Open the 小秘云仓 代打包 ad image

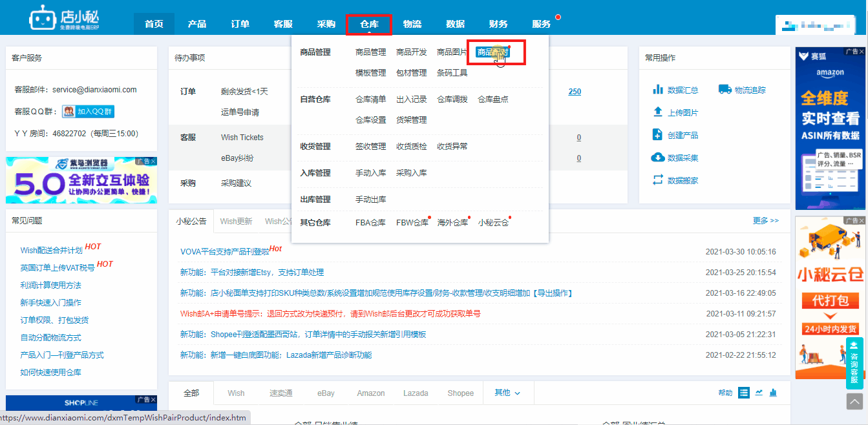[830, 297]
